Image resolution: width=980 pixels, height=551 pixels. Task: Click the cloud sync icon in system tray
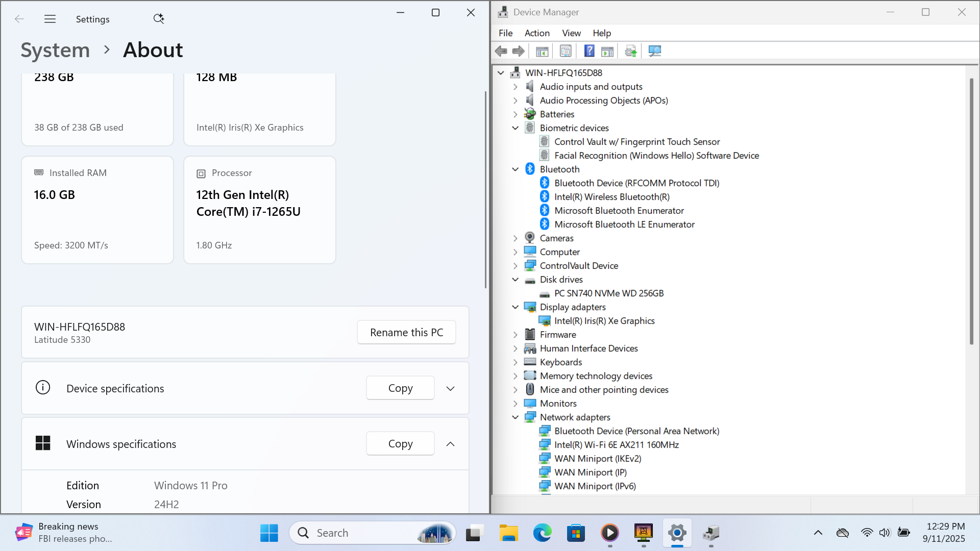[843, 533]
